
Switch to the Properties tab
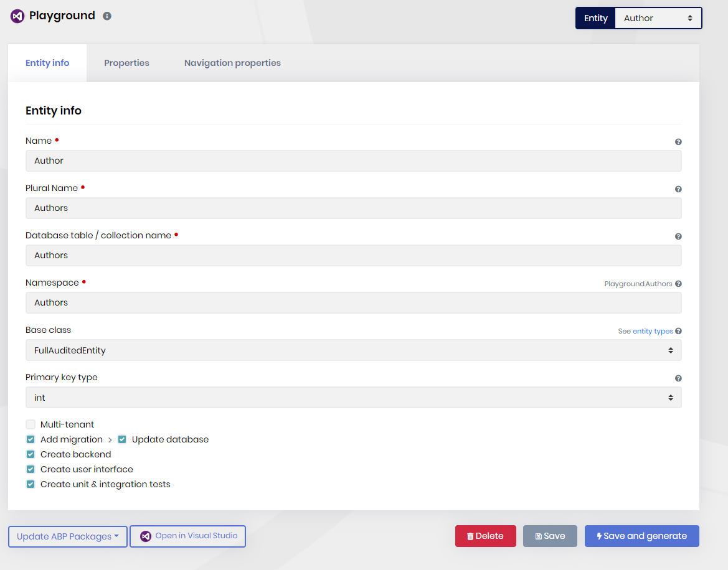[x=126, y=63]
